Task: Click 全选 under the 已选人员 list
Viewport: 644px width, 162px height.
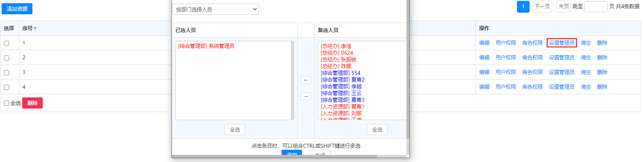Action: pos(235,130)
